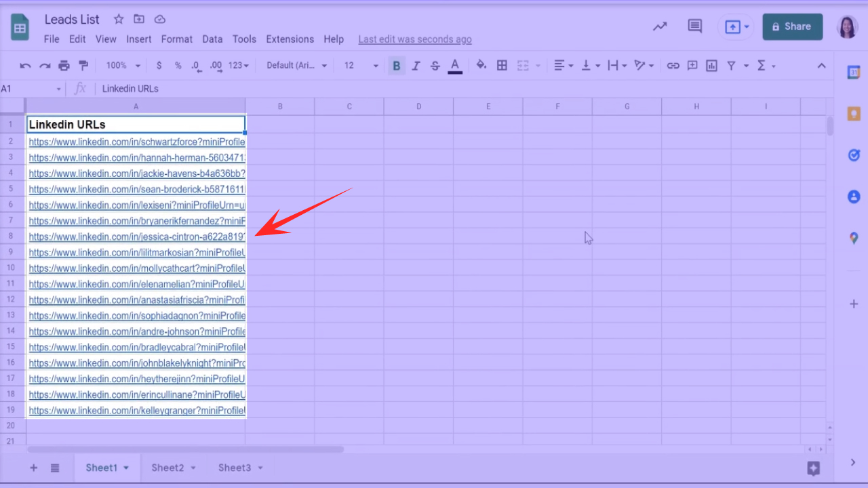
Task: Add a new sheet with plus button
Action: tap(34, 468)
